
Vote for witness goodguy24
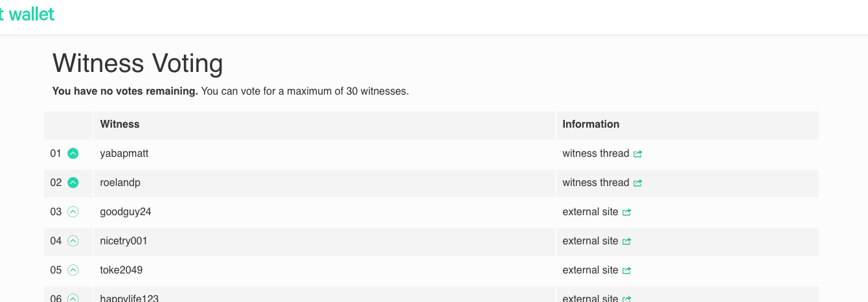point(73,212)
